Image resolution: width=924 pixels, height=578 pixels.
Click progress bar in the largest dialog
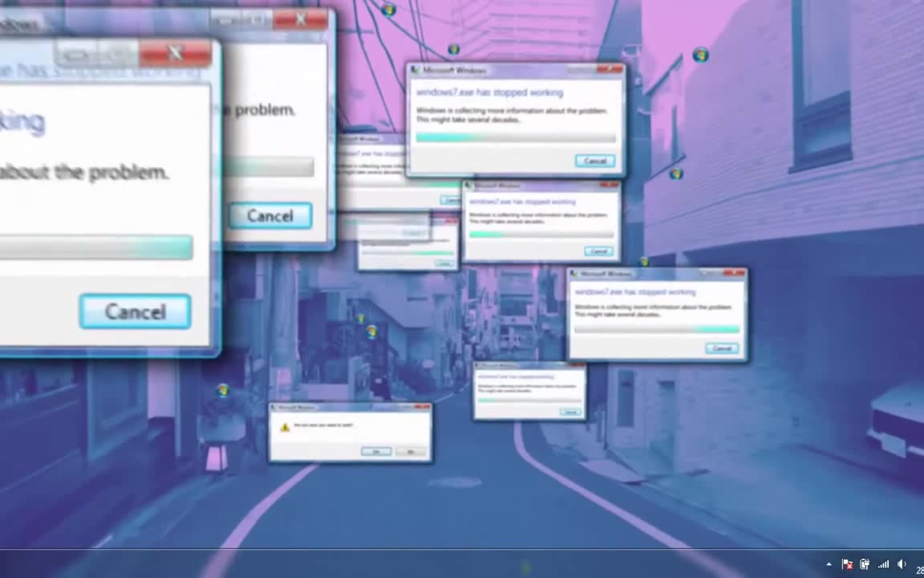(95, 248)
